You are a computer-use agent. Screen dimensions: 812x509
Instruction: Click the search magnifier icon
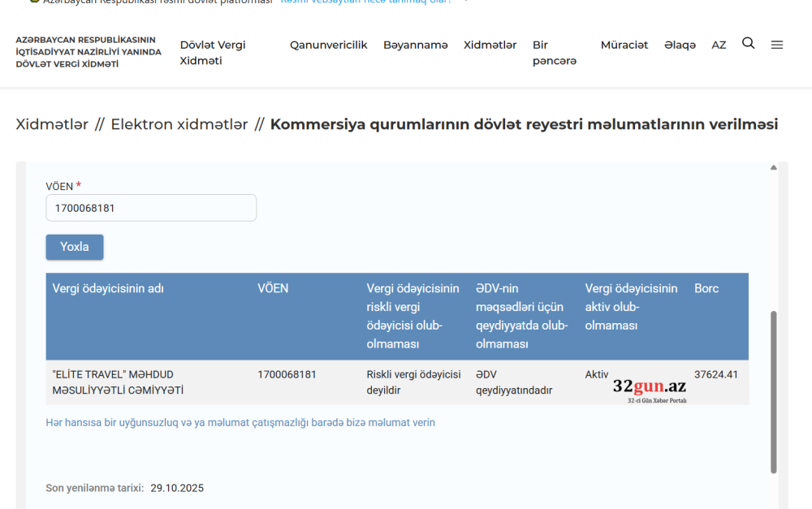(x=748, y=44)
